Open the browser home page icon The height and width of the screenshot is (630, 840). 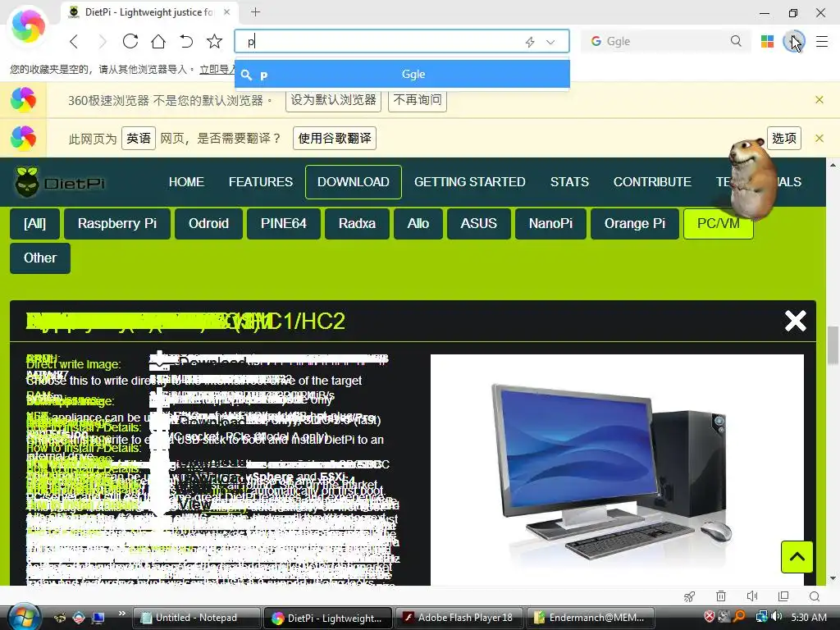click(x=158, y=41)
